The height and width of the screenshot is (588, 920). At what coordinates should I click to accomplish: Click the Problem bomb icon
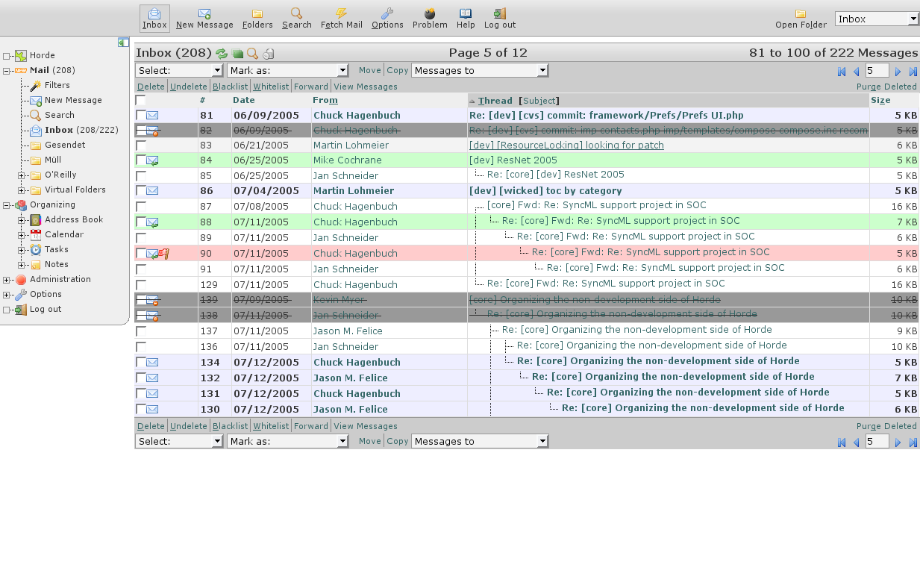coord(430,13)
